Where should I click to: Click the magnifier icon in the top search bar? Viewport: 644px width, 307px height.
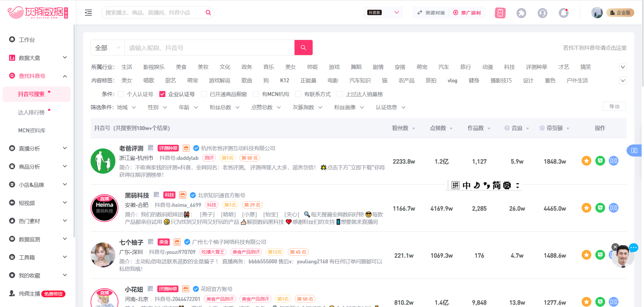tap(208, 13)
